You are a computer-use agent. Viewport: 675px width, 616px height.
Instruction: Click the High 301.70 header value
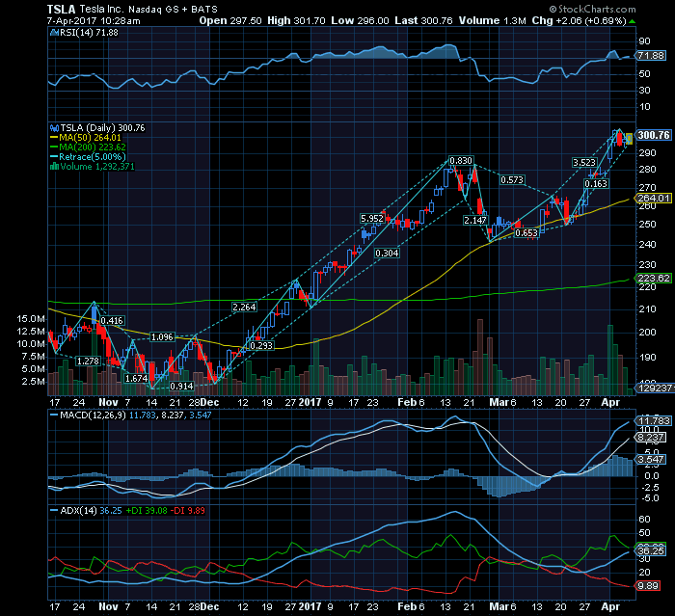(x=296, y=20)
